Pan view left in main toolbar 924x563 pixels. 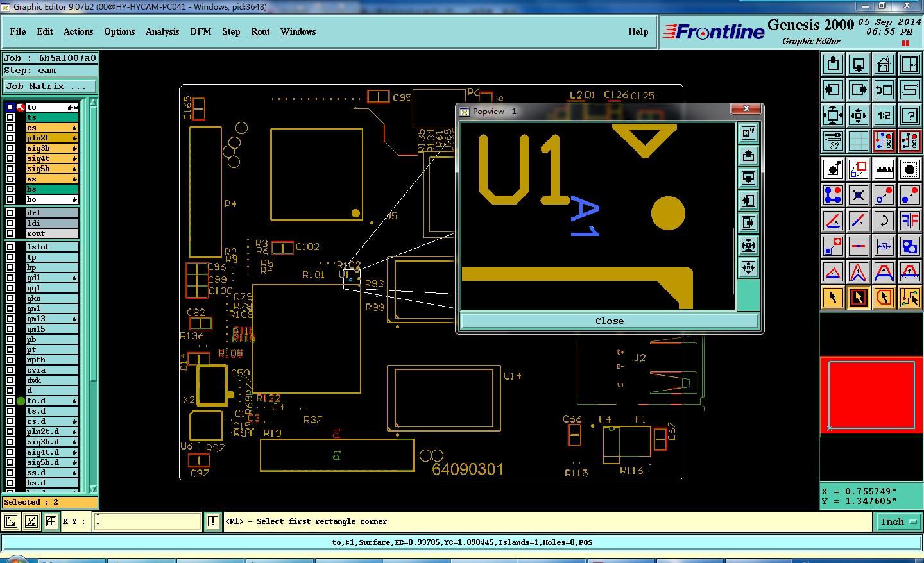click(833, 90)
